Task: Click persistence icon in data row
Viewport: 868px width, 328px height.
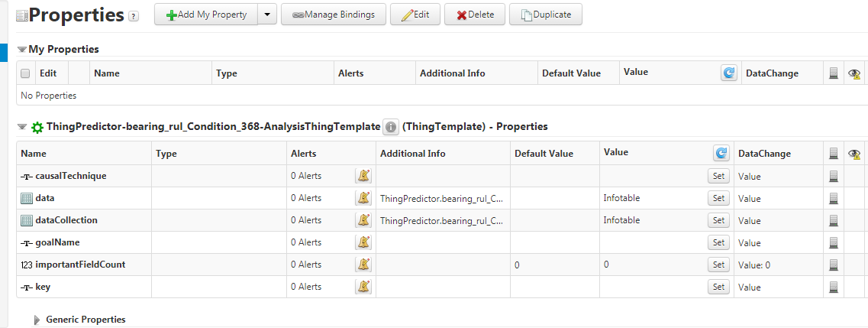Action: (834, 198)
